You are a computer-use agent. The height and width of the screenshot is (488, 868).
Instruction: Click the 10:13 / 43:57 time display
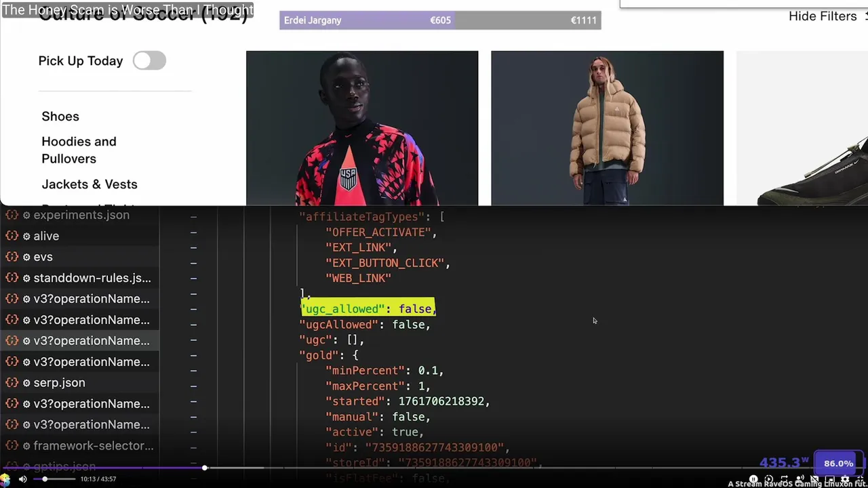click(x=98, y=479)
